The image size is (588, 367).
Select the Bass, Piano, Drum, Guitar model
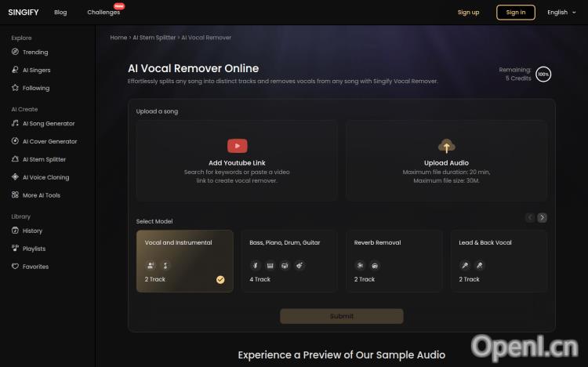click(289, 261)
